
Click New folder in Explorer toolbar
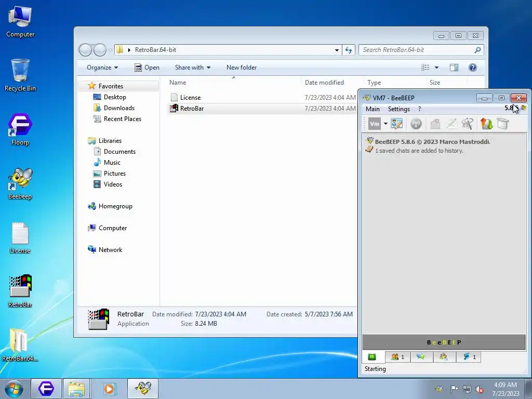(242, 68)
